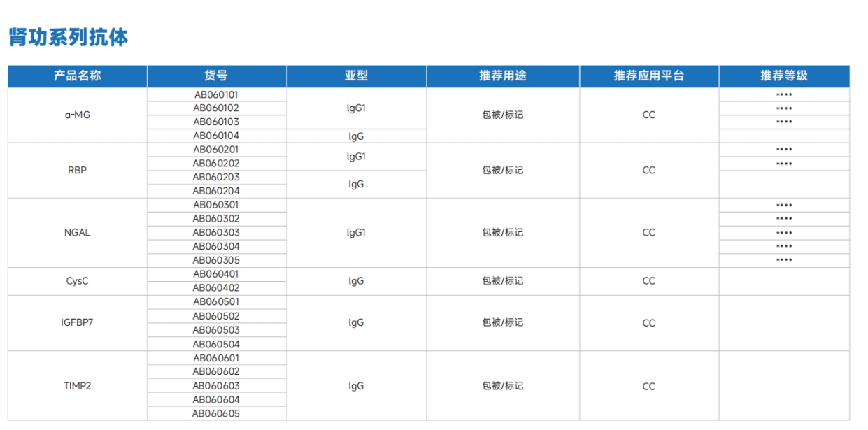Click the NGAL product name cell

click(77, 232)
